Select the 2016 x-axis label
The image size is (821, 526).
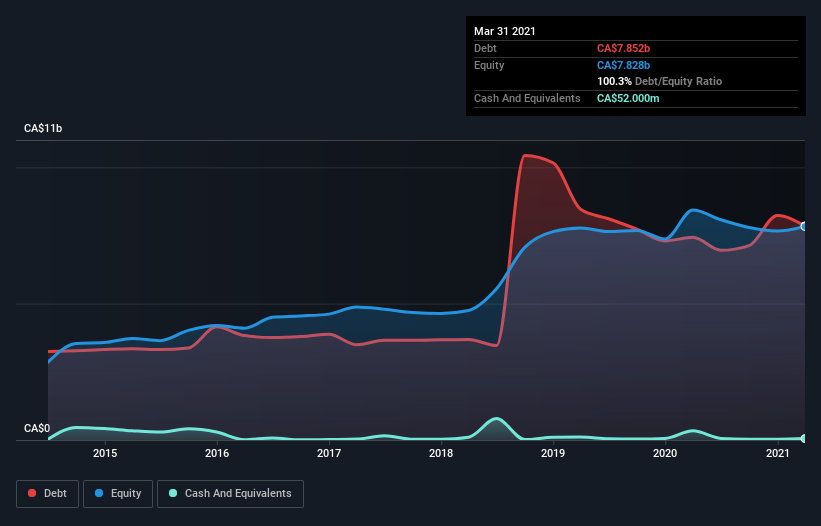(x=217, y=453)
